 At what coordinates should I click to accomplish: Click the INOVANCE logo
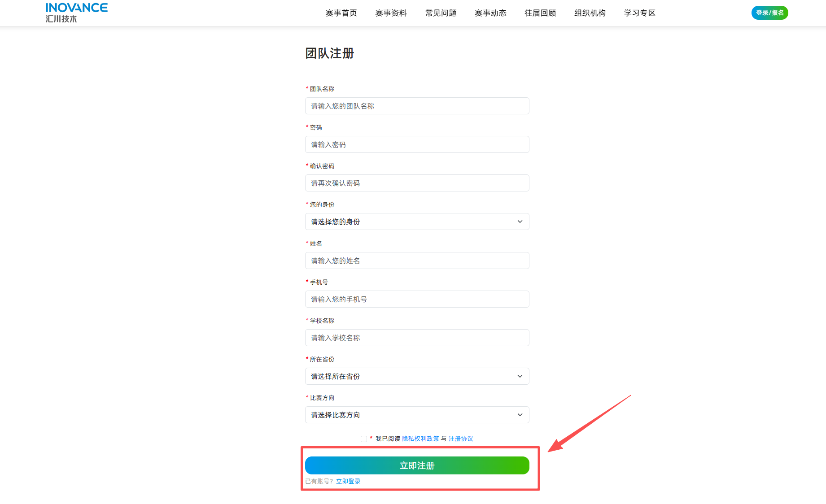pyautogui.click(x=76, y=13)
